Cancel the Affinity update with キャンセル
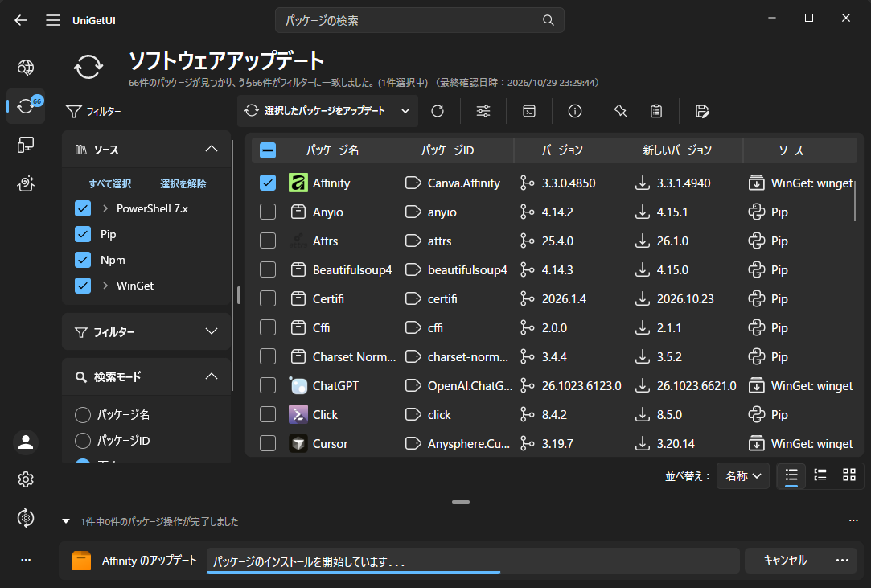The image size is (871, 588). click(x=786, y=560)
